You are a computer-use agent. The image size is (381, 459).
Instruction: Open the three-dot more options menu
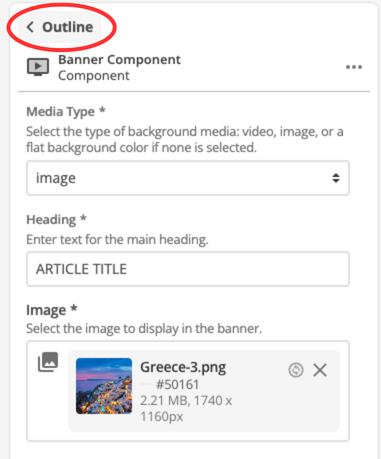[x=354, y=67]
